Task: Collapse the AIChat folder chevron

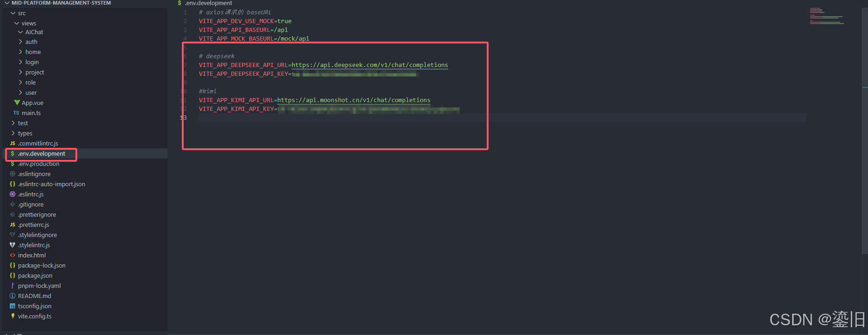Action: (x=20, y=32)
